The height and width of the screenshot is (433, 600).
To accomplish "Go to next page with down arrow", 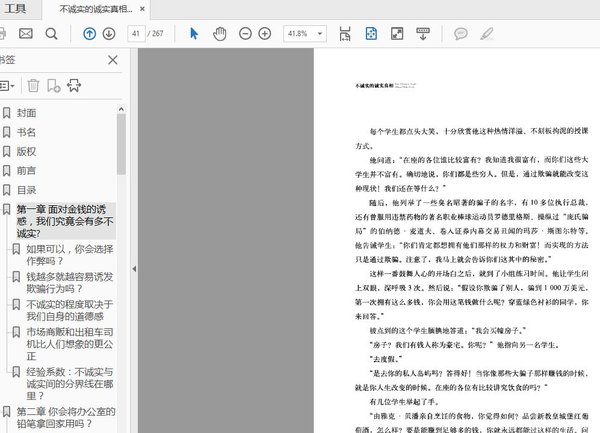I will point(109,34).
